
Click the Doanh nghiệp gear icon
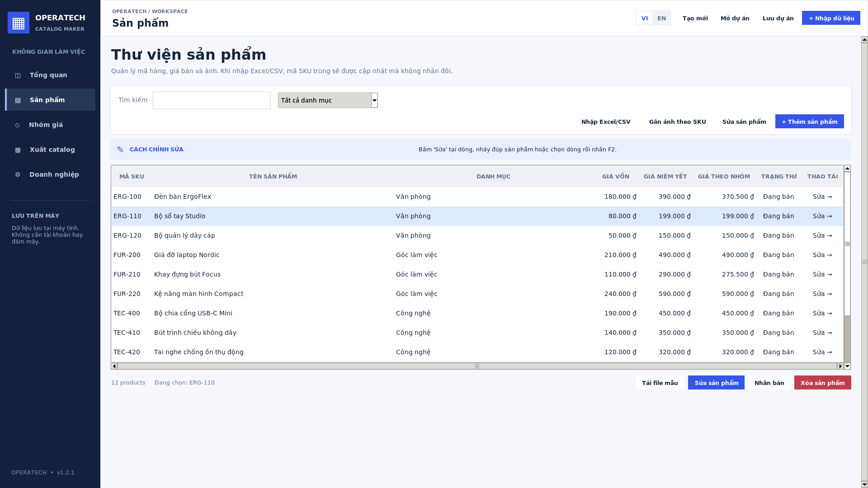pos(18,175)
